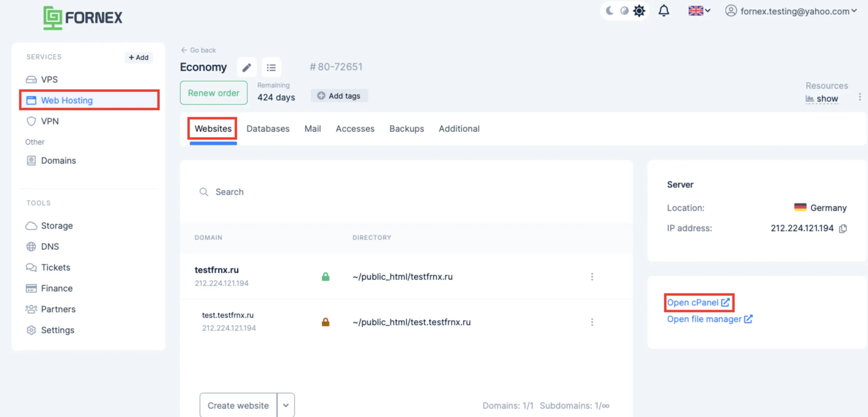Open Web Hosting in the sidebar
Viewport: 868px width, 417px height.
coord(89,100)
